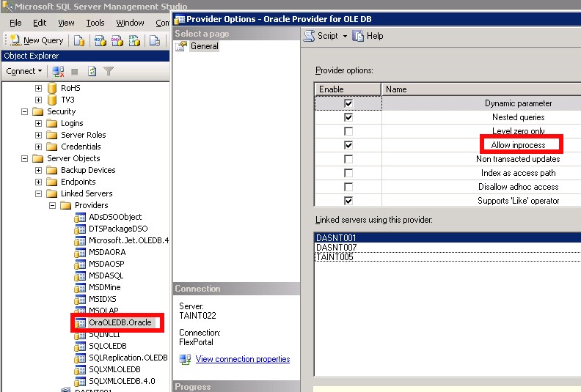Click the connection properties icon
This screenshot has width=581, height=392.
point(185,359)
